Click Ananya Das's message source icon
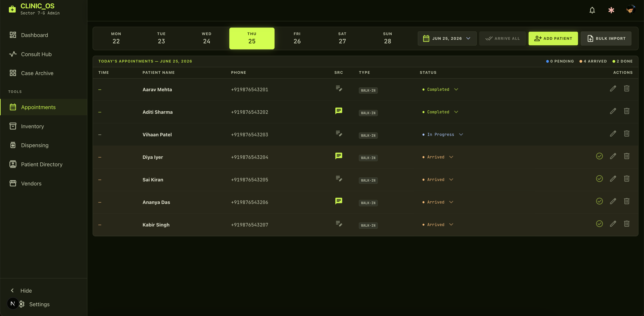The width and height of the screenshot is (644, 316). [338, 201]
